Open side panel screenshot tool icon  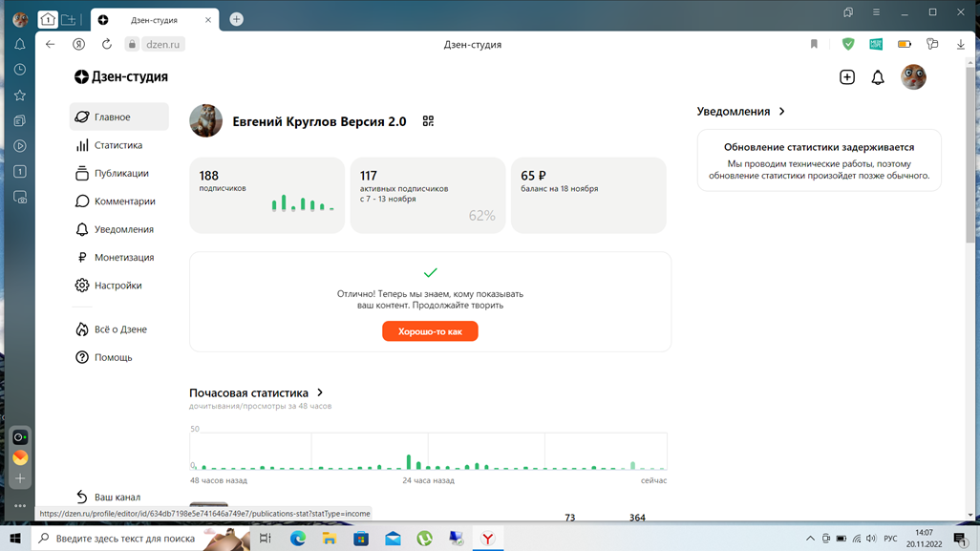20,198
